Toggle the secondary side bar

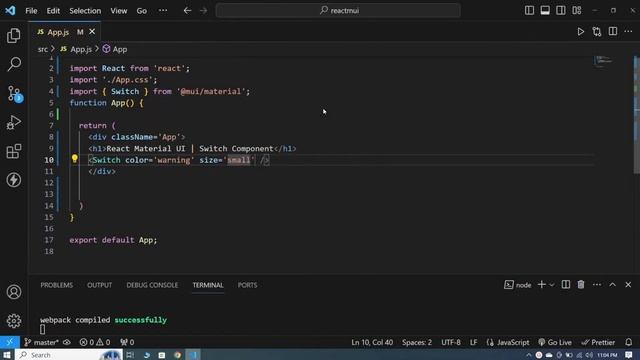coord(561,11)
